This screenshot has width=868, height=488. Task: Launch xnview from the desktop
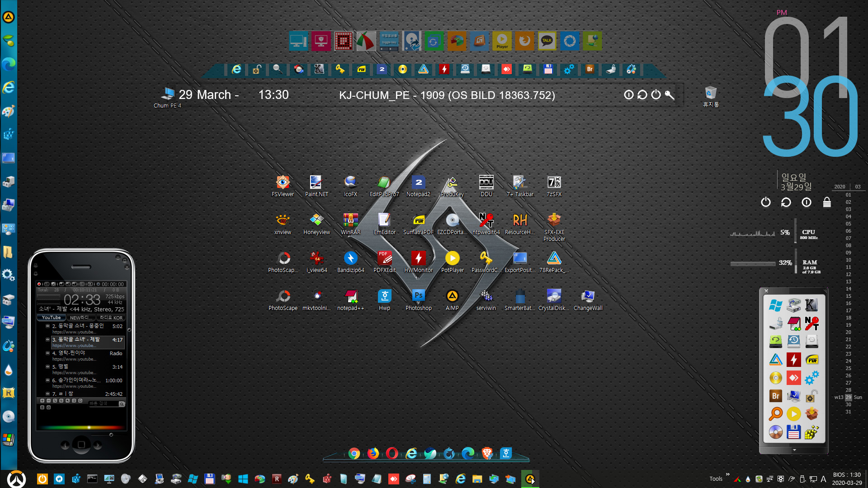pos(283,224)
